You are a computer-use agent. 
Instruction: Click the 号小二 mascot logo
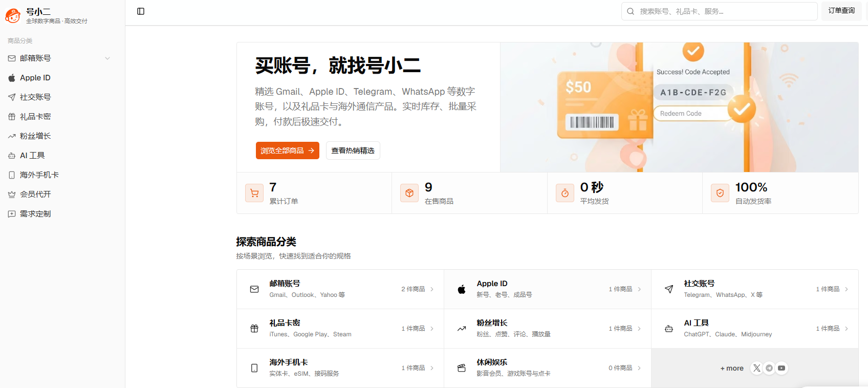13,15
